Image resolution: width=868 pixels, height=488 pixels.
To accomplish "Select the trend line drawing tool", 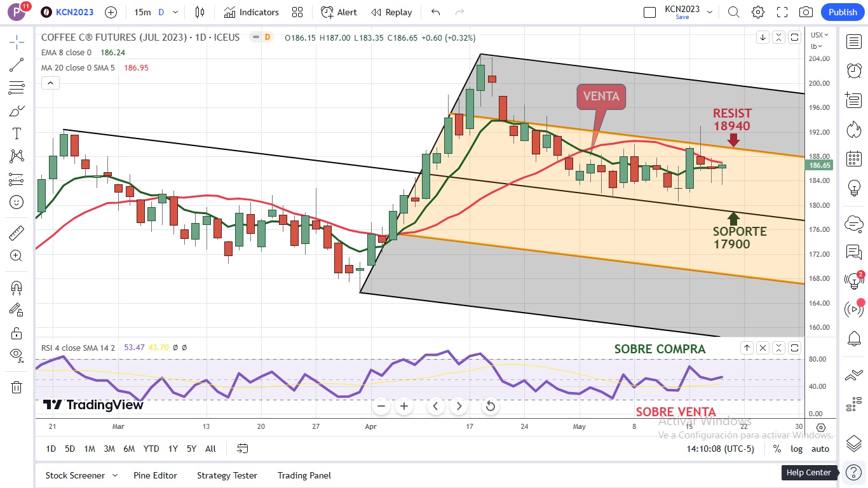I will 17,65.
